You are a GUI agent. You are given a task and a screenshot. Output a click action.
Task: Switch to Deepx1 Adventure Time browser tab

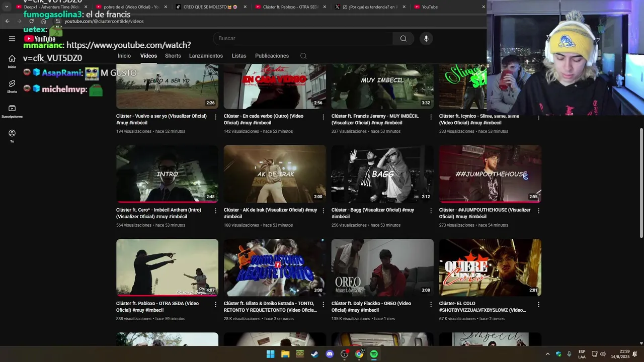pos(51,7)
